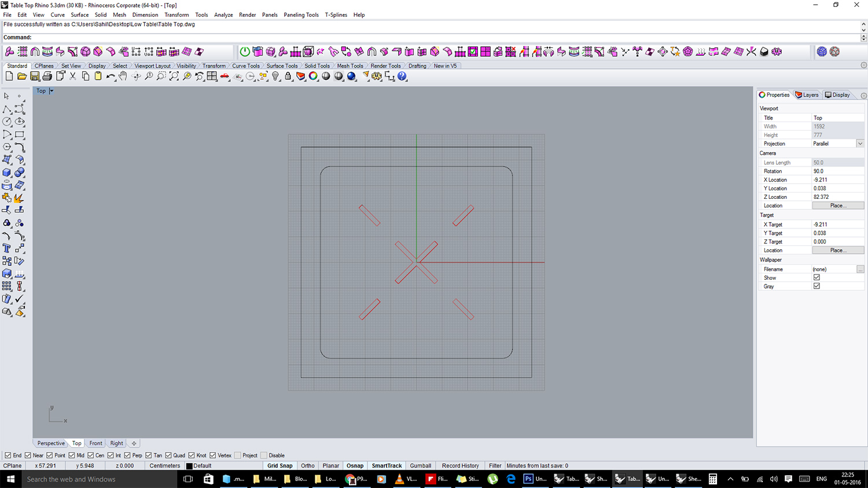Open a file with the folder icon
Image resolution: width=868 pixels, height=488 pixels.
coord(22,76)
